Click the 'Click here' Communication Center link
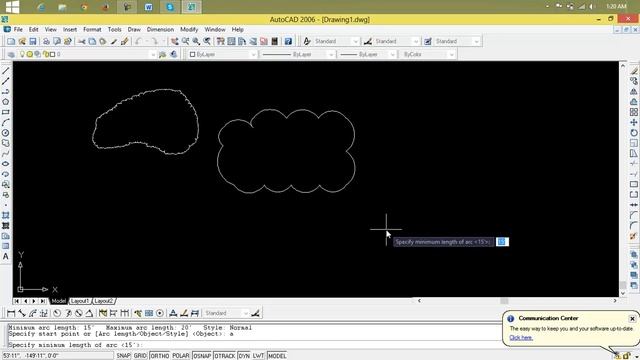The height and width of the screenshot is (360, 640). 521,338
